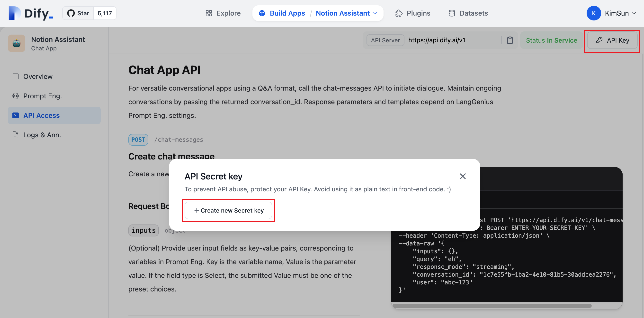Click the inputs parameter tag
This screenshot has height=318, width=644.
tap(143, 230)
